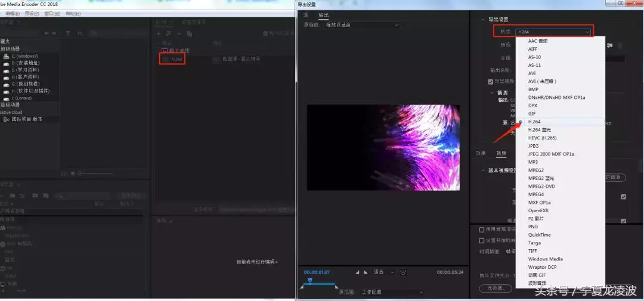Image resolution: width=644 pixels, height=301 pixels.
Task: Open the 格式 H.264 format dropdown
Action: (x=553, y=32)
